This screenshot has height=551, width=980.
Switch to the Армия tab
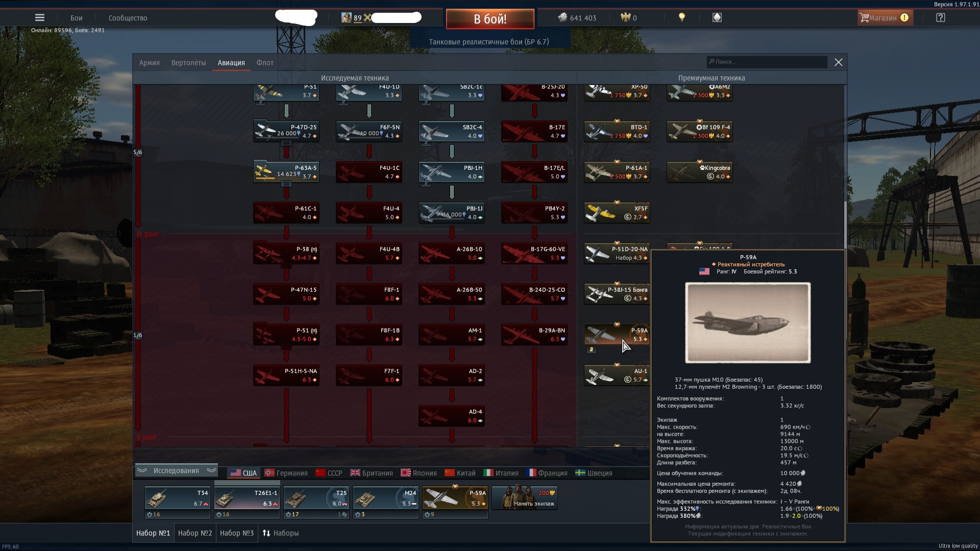150,63
